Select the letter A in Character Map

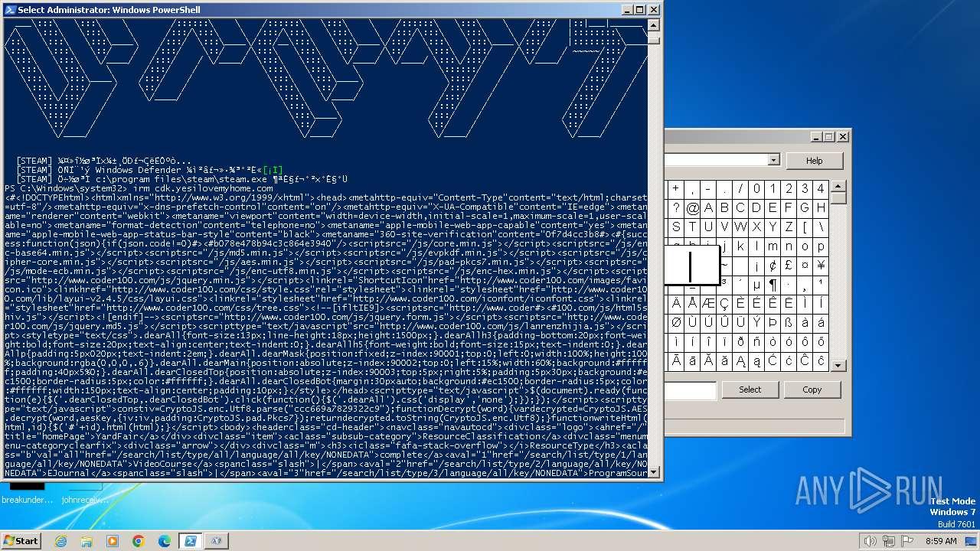tap(708, 207)
